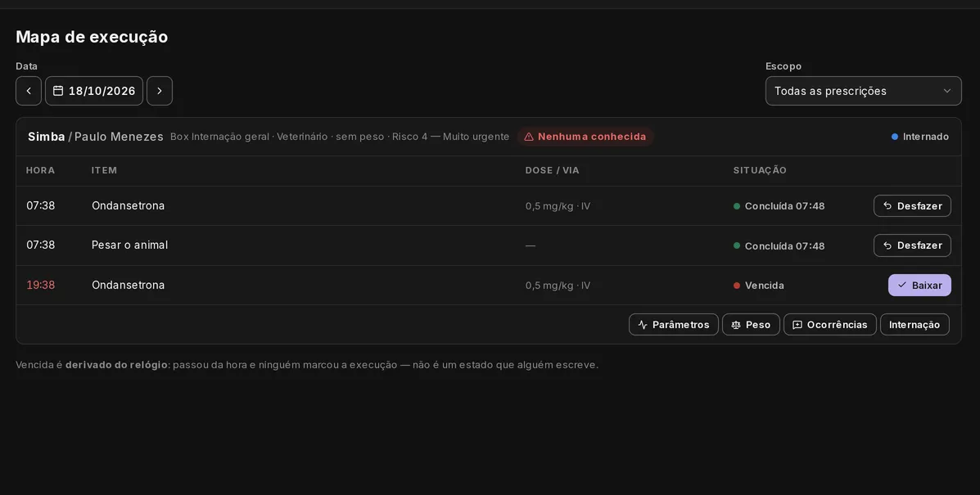Open the Escopo dropdown 'Todas as prescrições'
Screen dimensions: 980x495
click(863, 91)
